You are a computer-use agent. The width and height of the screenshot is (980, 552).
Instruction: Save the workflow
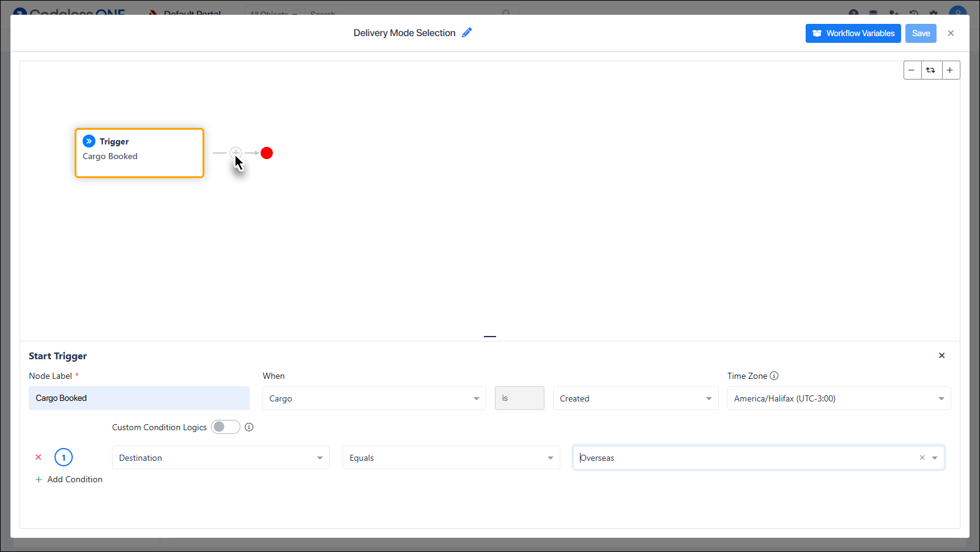(921, 33)
